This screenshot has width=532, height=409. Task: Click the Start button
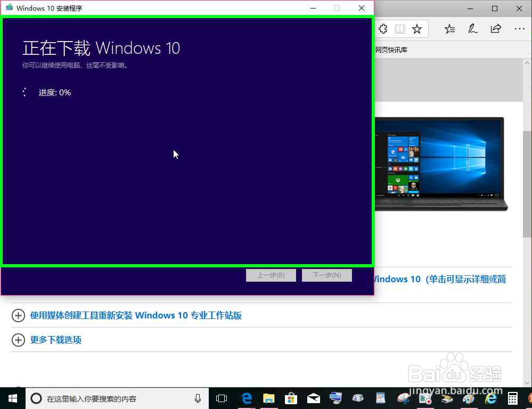click(12, 398)
